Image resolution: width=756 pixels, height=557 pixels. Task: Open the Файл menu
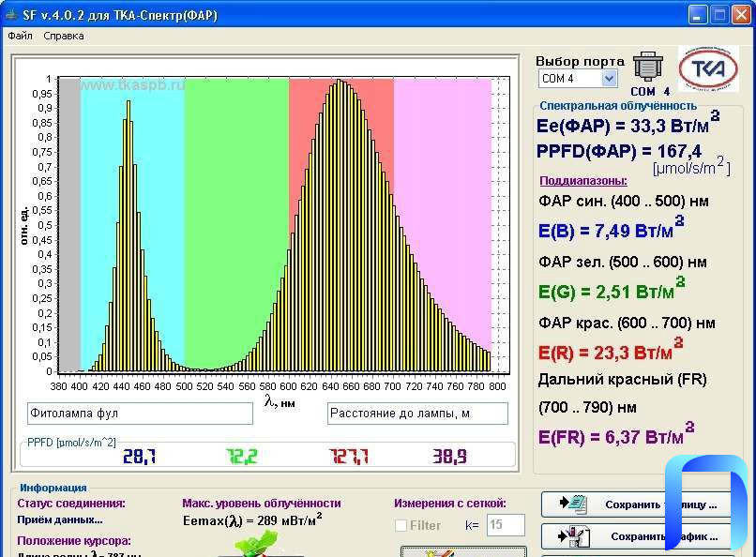click(x=21, y=36)
